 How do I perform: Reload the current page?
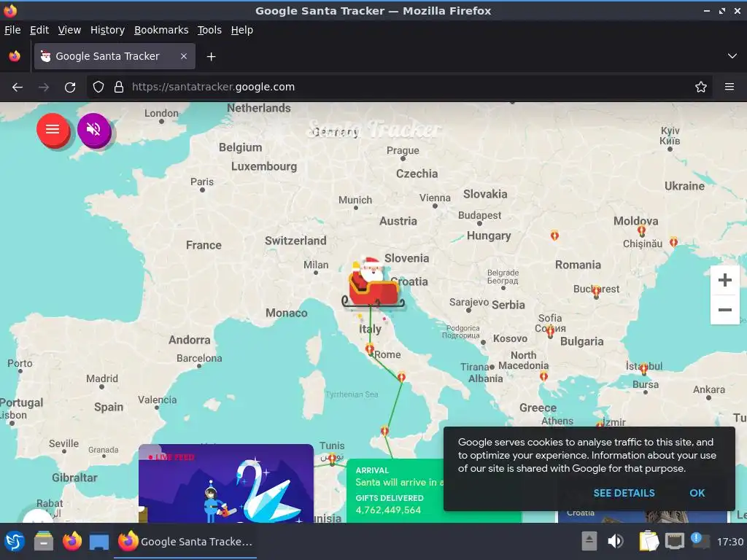(70, 87)
